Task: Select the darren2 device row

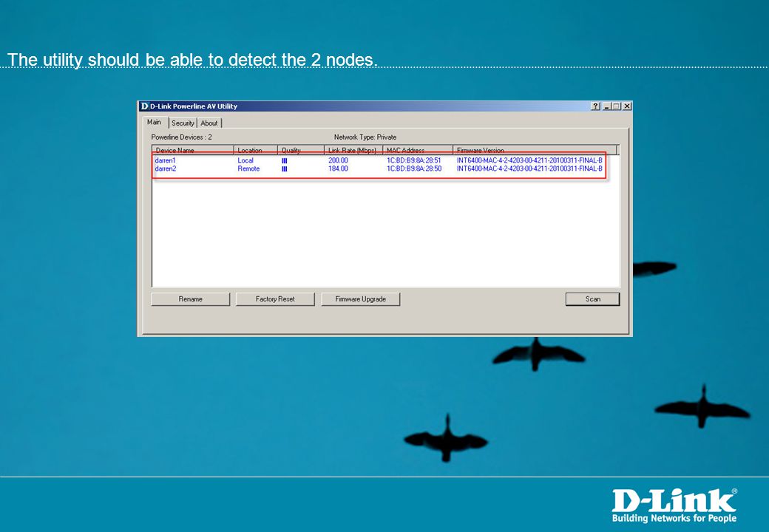Action: tap(379, 168)
